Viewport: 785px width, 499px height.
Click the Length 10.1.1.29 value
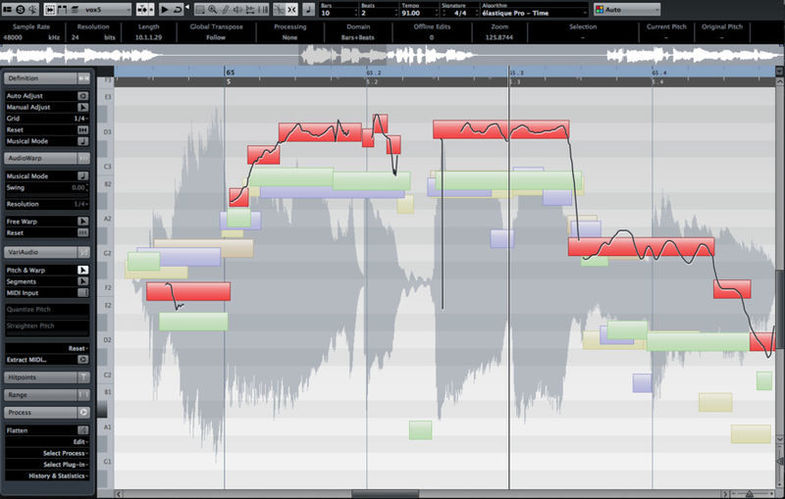[148, 38]
